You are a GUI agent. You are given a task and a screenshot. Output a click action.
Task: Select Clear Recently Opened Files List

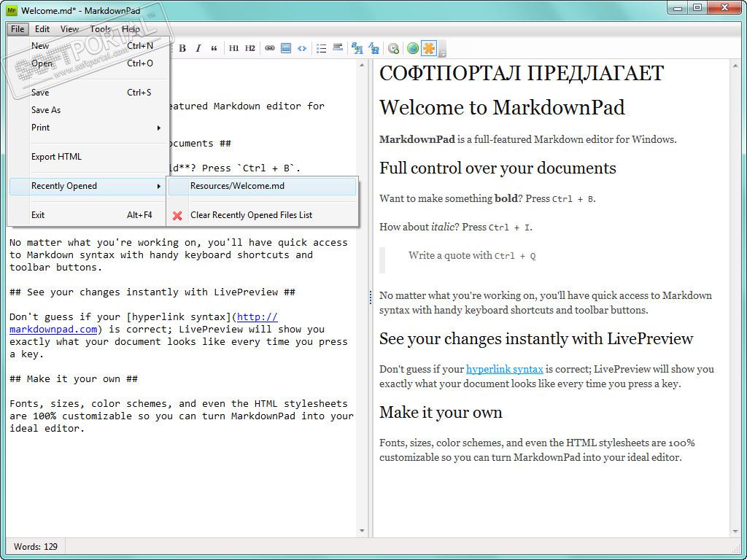point(262,215)
